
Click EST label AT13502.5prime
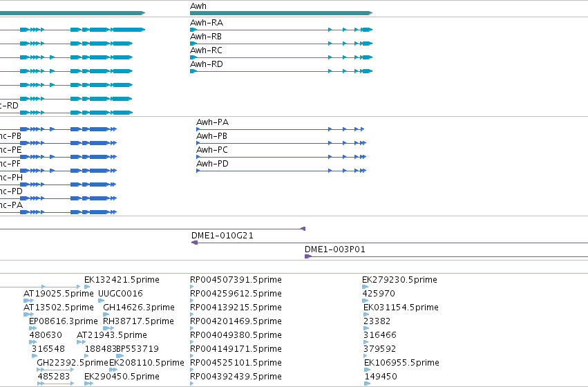[59, 308]
